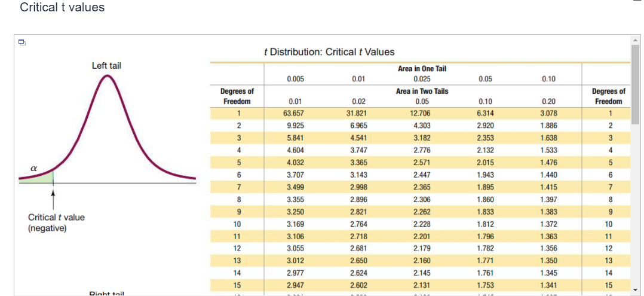This screenshot has width=644, height=296.
Task: Click the cell 2.179
Action: (x=422, y=248)
